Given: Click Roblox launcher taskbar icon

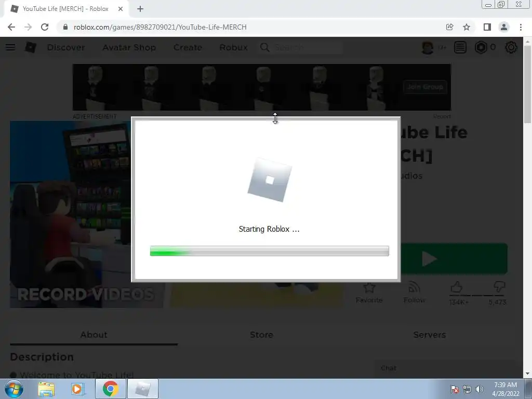Looking at the screenshot, I should click(x=142, y=389).
